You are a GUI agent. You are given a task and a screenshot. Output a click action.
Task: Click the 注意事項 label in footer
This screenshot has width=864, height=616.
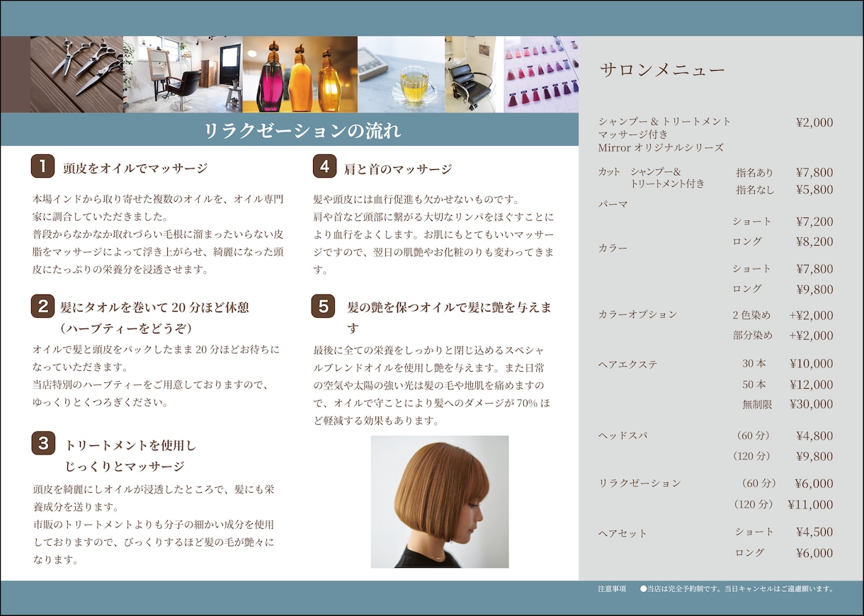click(612, 588)
